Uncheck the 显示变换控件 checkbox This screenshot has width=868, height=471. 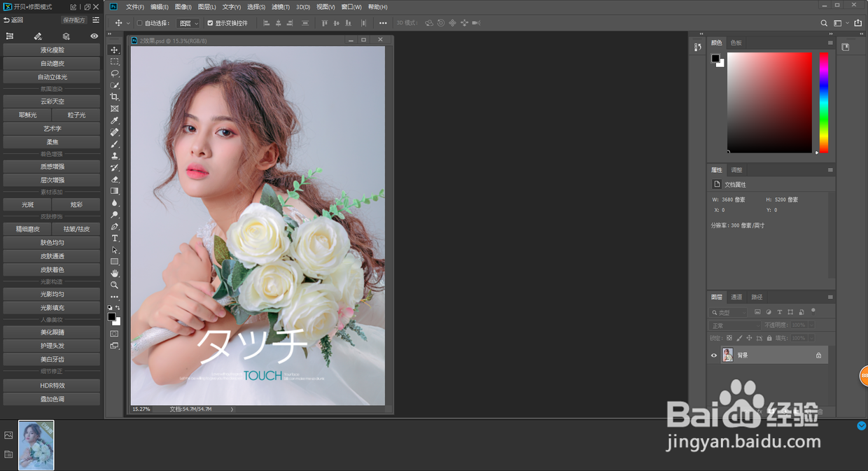click(210, 23)
